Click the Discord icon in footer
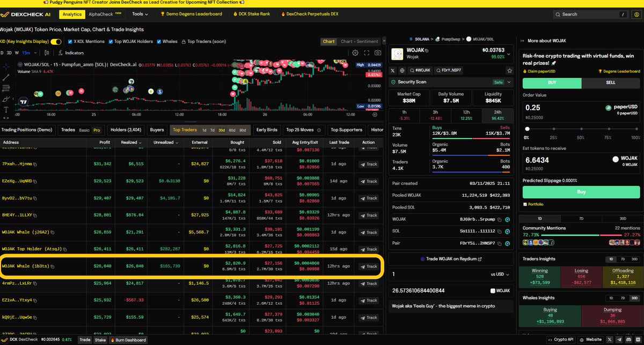This screenshot has height=345, width=644. tap(628, 340)
